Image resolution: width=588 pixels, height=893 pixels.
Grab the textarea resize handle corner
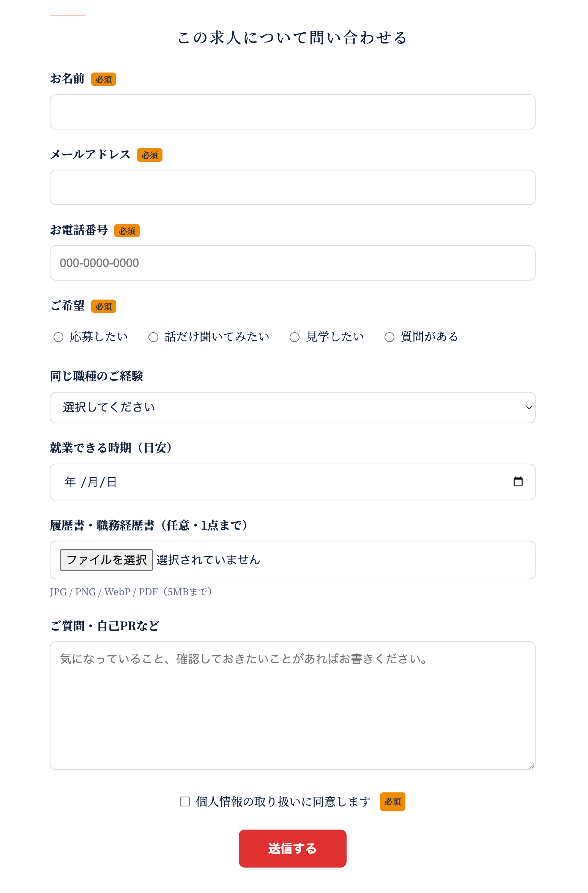(x=531, y=766)
